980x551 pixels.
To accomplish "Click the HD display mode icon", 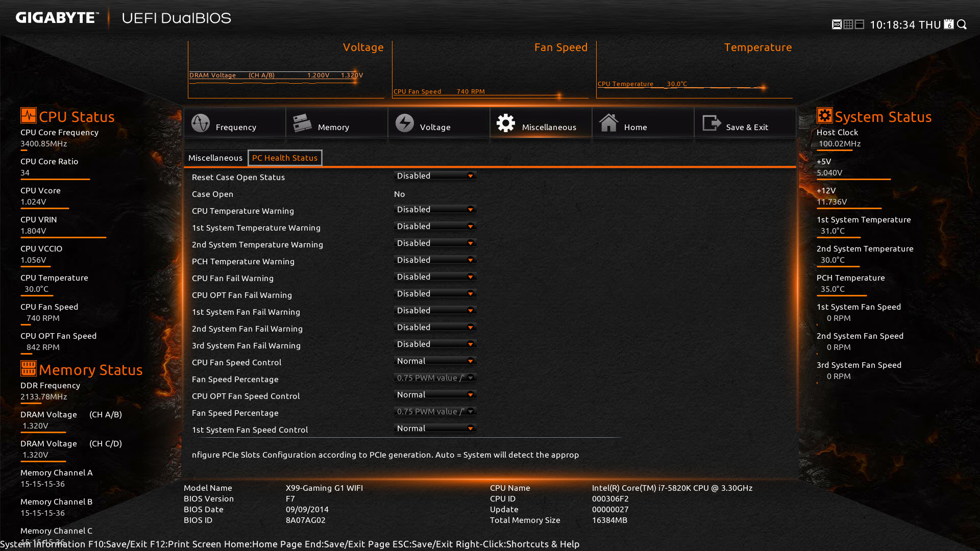I will pos(837,24).
